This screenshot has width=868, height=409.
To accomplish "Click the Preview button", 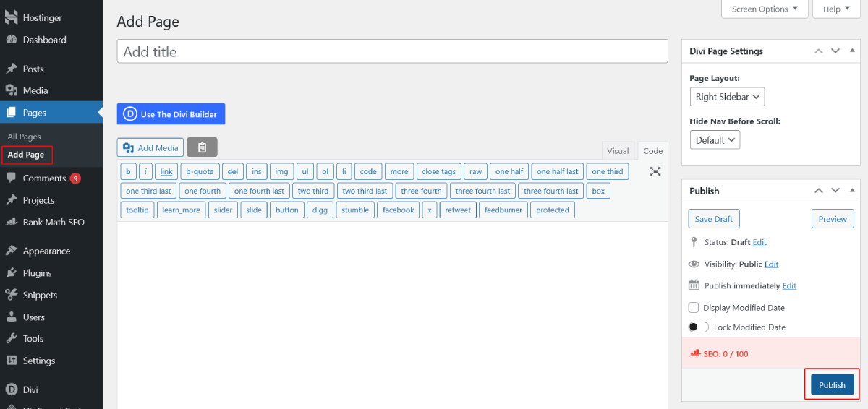I will [x=833, y=219].
